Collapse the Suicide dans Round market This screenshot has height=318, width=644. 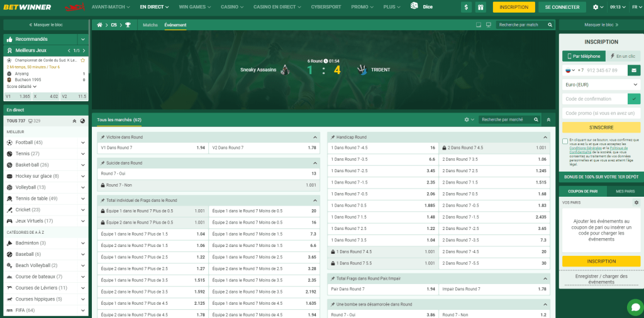coord(315,163)
